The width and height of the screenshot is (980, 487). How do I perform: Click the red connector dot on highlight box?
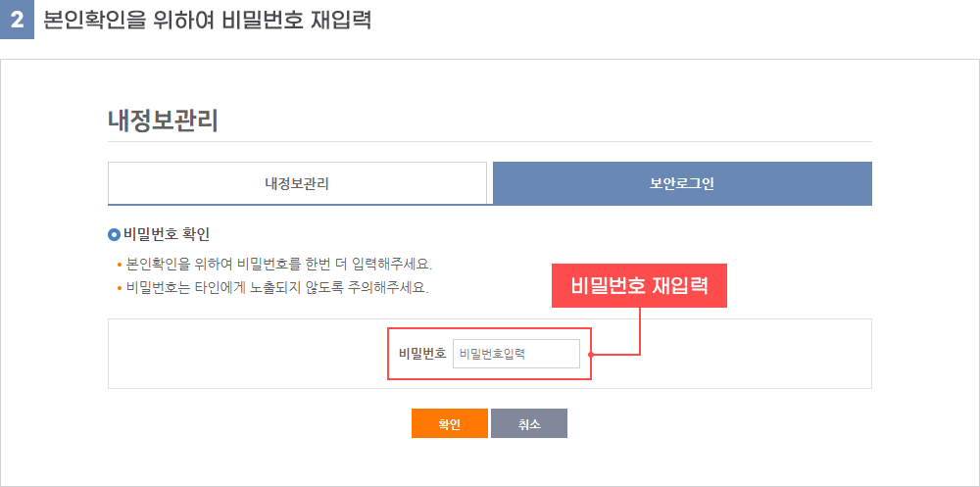click(591, 355)
